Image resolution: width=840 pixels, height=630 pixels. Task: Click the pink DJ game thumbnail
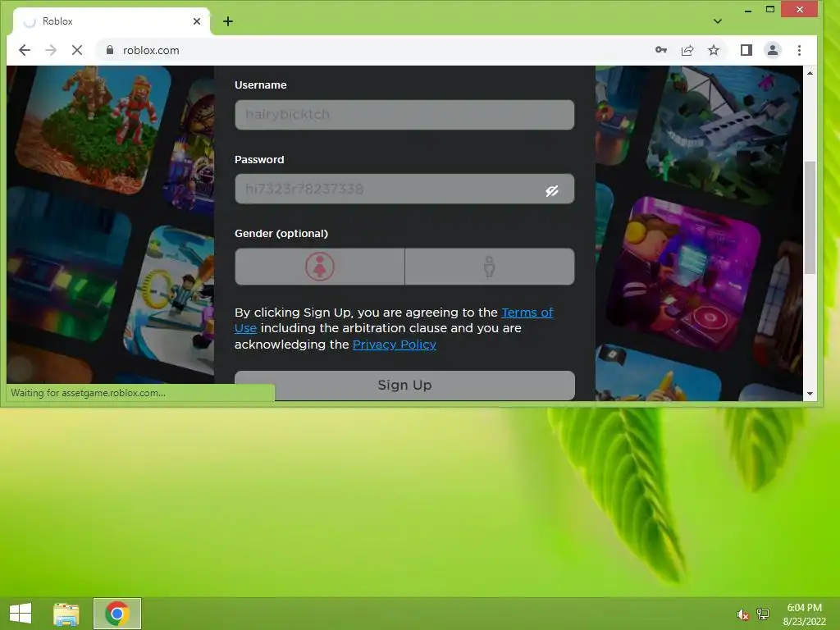tap(686, 274)
